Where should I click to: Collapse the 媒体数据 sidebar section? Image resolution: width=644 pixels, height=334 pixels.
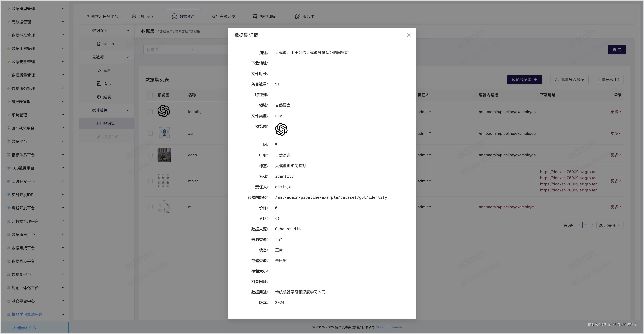point(128,110)
